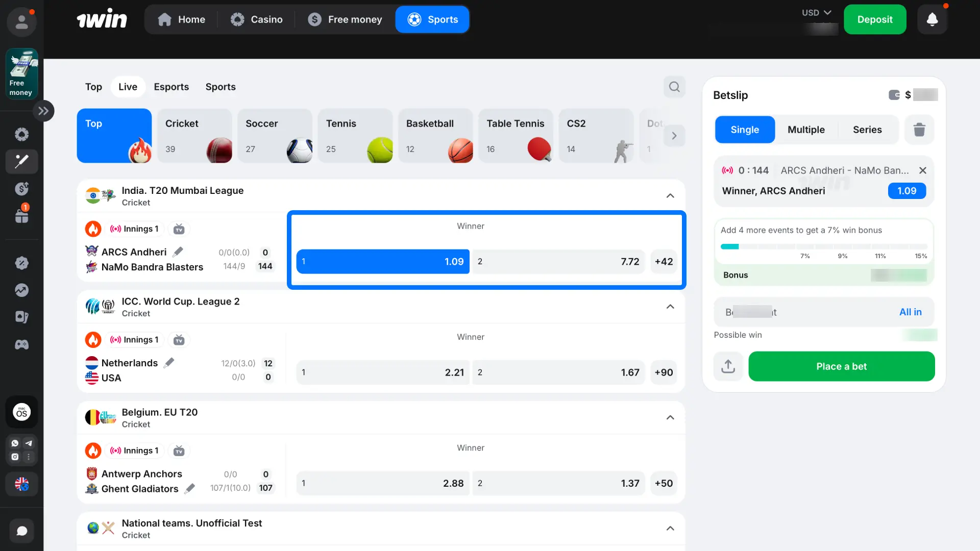Open the USD currency dropdown
The width and height of the screenshot is (980, 551).
click(x=817, y=13)
